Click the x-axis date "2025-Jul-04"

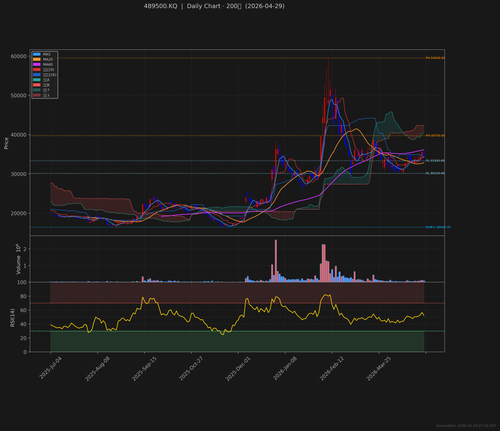click(x=51, y=368)
